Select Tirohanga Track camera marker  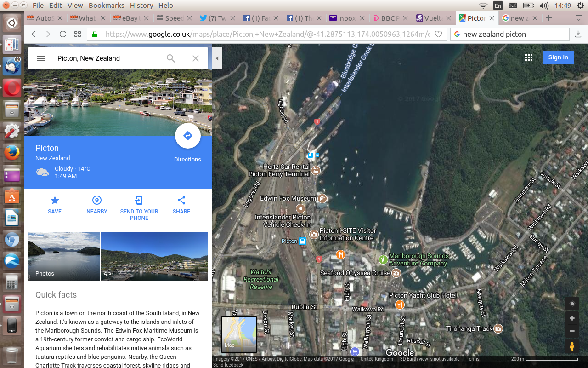498,329
